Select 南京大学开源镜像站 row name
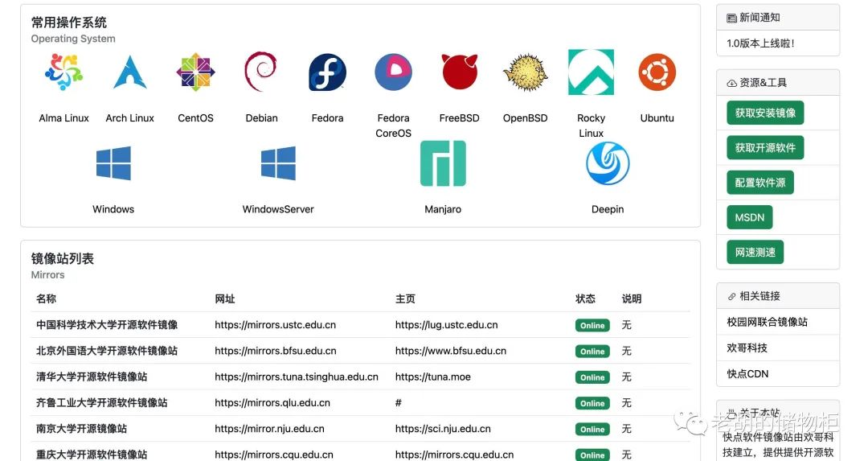 pos(81,430)
